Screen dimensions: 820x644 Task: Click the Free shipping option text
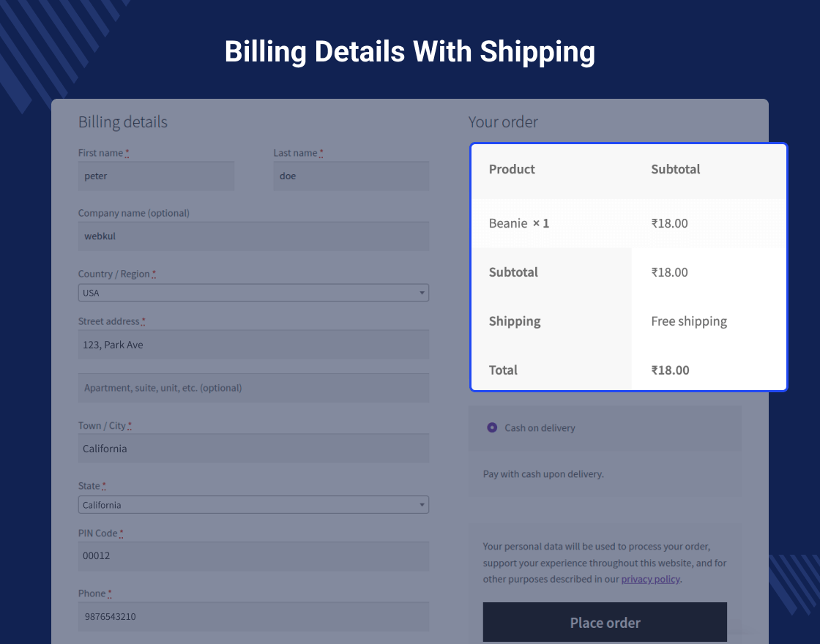click(x=689, y=321)
